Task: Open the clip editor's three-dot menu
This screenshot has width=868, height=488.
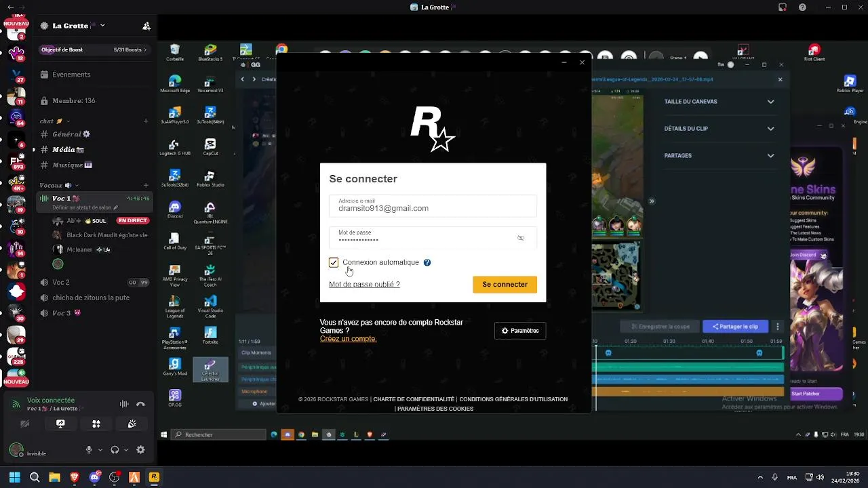Action: (x=778, y=327)
